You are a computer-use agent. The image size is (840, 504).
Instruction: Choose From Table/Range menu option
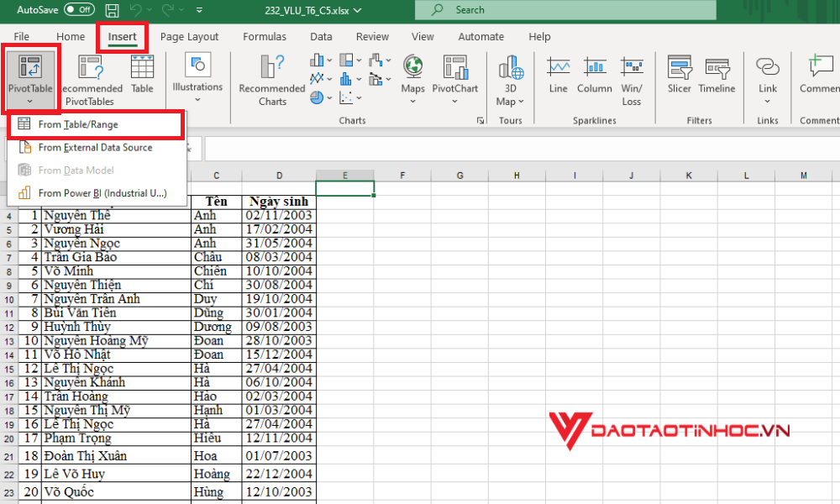[97, 124]
